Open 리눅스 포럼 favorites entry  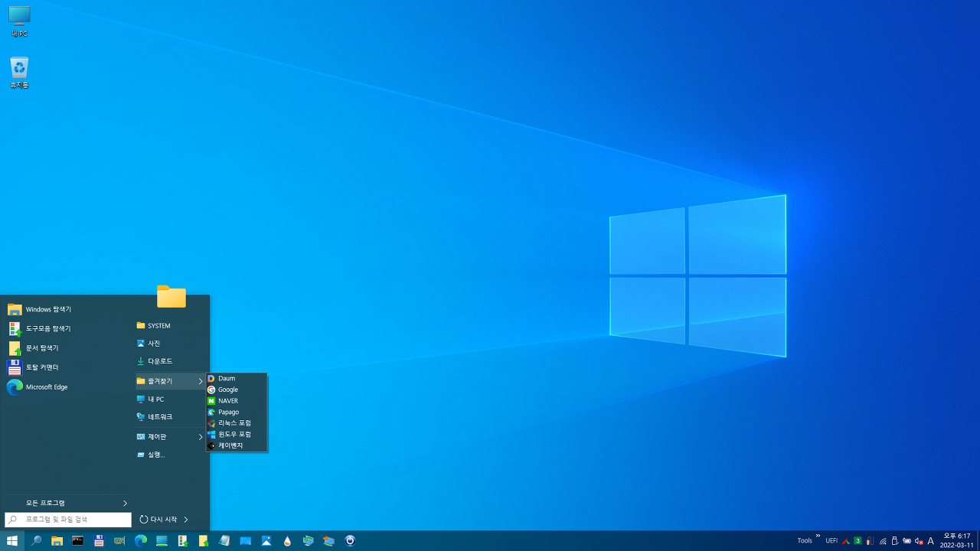click(x=237, y=423)
